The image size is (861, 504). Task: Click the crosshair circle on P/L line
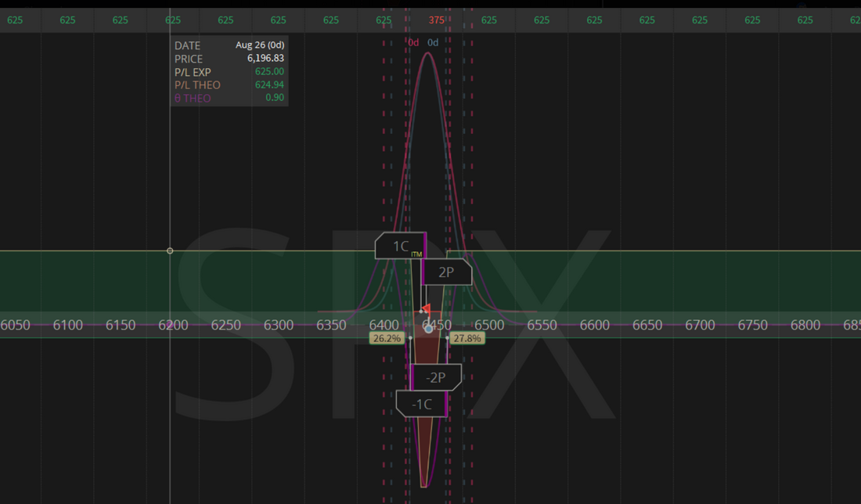[170, 251]
